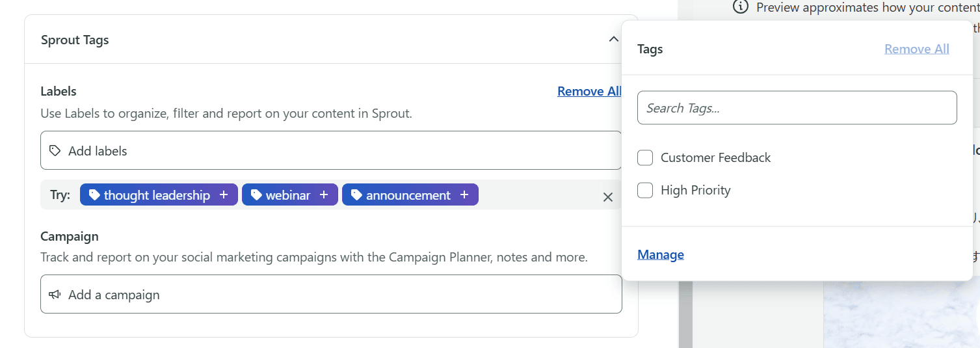The image size is (980, 348).
Task: Dismiss the label suggestions with X icon
Action: (608, 197)
